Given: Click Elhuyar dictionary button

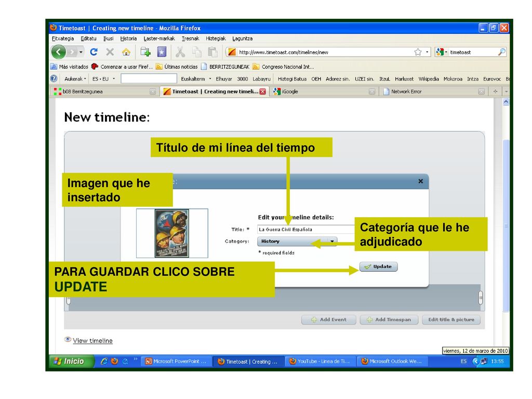Looking at the screenshot, I should point(224,79).
